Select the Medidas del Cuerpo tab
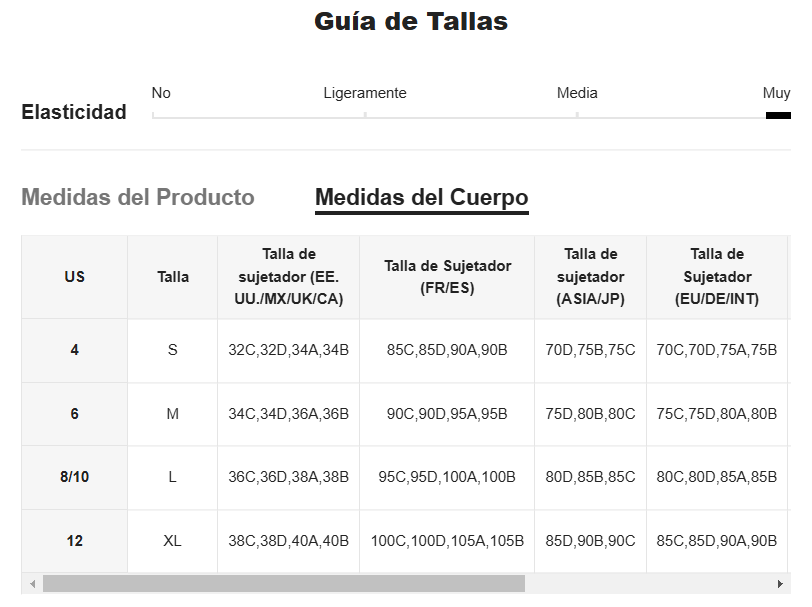 pos(422,197)
